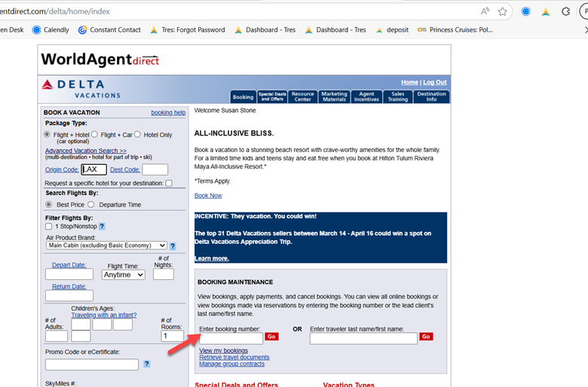Click the Log Out link
Viewport: 588px width, 387px height.
tap(435, 82)
